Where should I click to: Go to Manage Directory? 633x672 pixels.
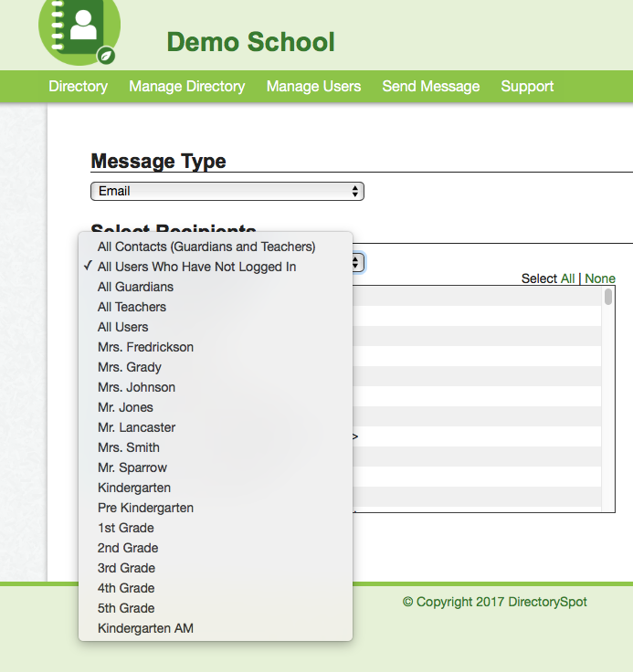click(x=186, y=86)
